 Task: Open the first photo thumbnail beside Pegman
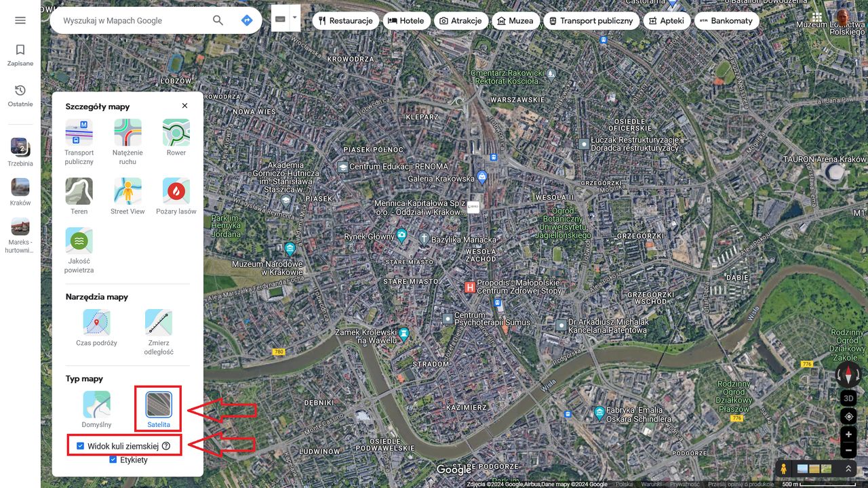point(803,468)
